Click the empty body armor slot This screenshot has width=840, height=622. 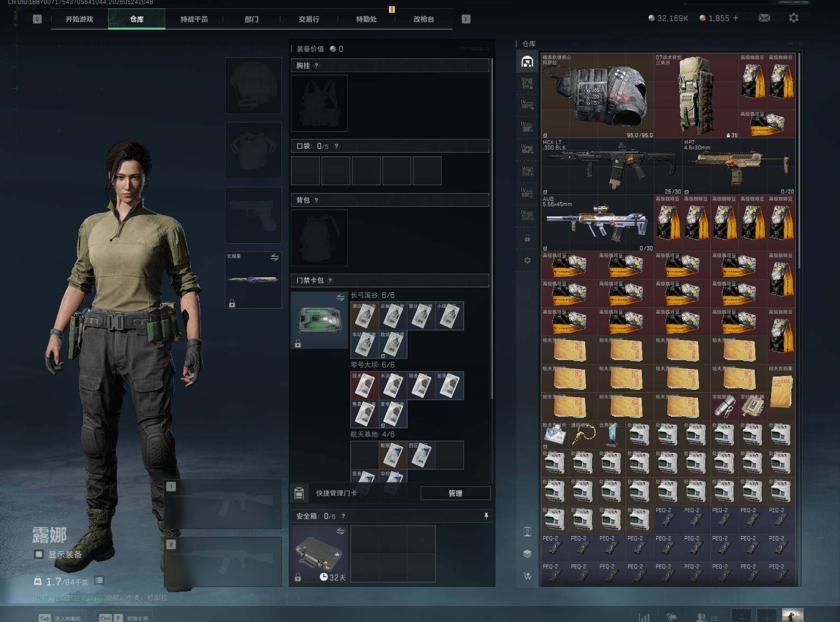(x=253, y=150)
